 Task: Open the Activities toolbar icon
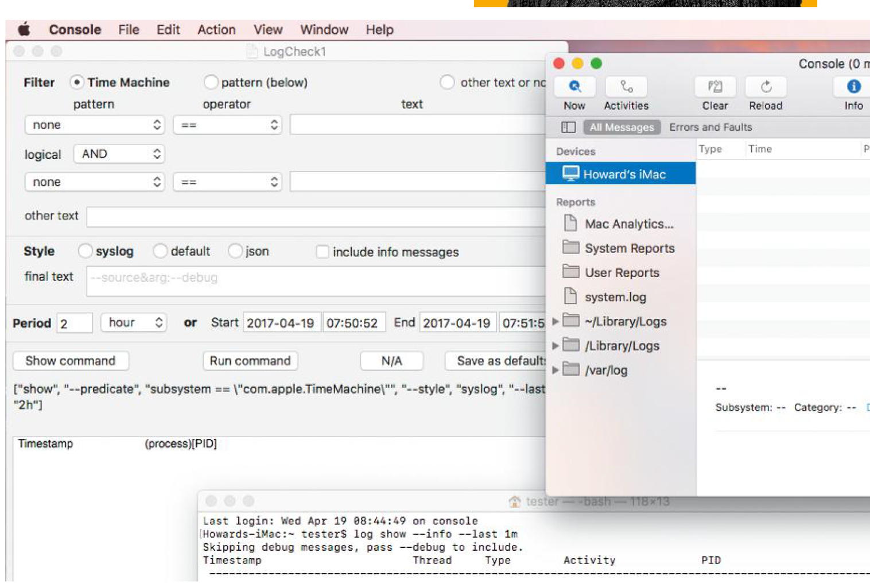point(626,87)
